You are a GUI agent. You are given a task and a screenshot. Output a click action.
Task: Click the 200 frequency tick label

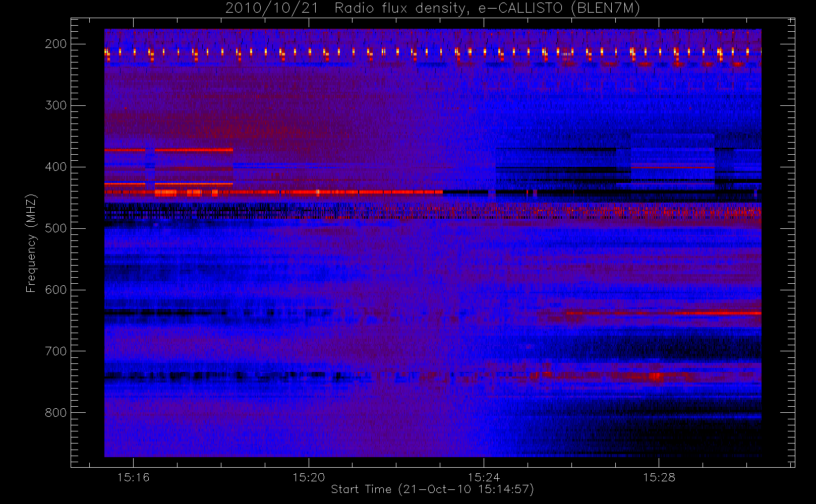pyautogui.click(x=55, y=44)
